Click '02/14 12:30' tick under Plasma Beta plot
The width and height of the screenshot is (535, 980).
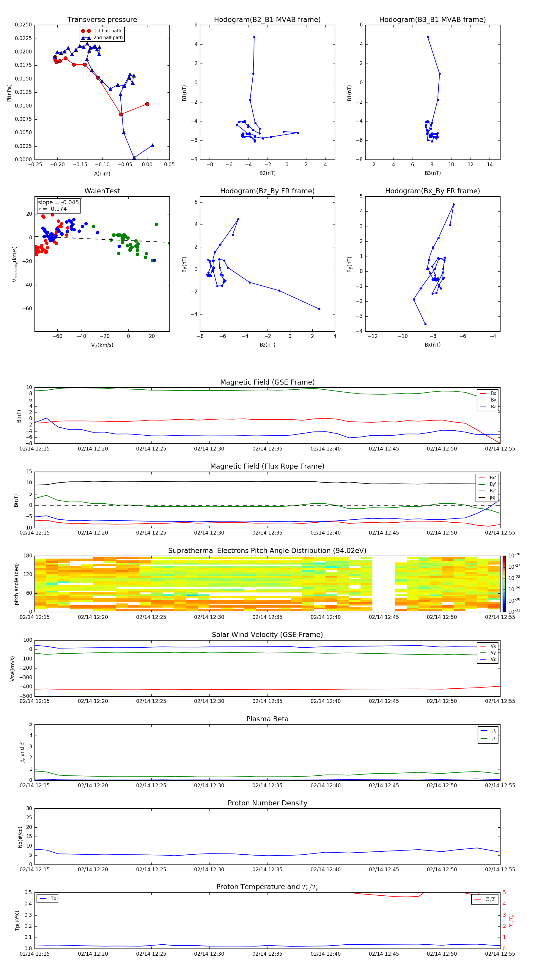click(209, 785)
